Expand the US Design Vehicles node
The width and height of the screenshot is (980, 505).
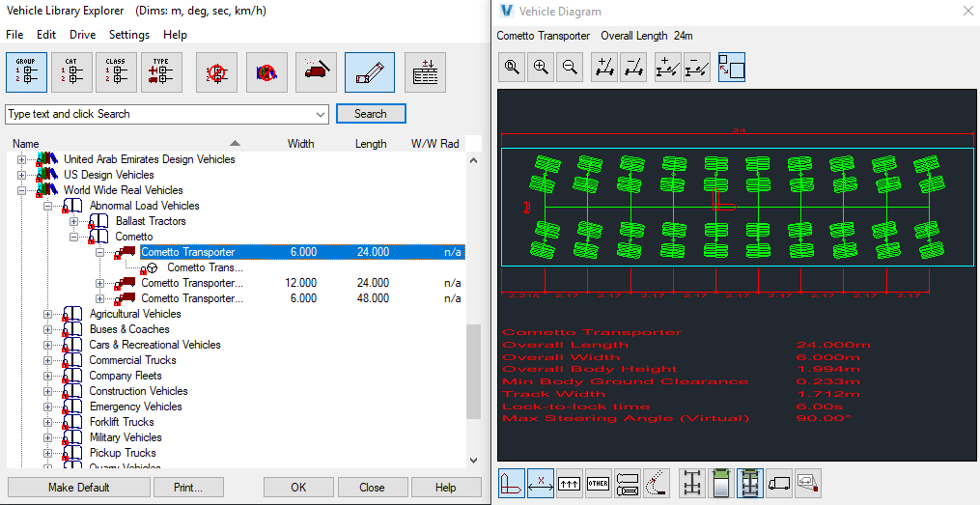coord(22,175)
